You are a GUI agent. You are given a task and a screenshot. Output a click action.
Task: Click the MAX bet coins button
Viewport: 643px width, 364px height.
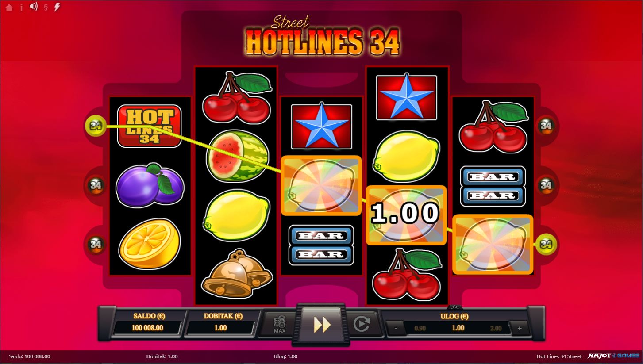point(279,325)
